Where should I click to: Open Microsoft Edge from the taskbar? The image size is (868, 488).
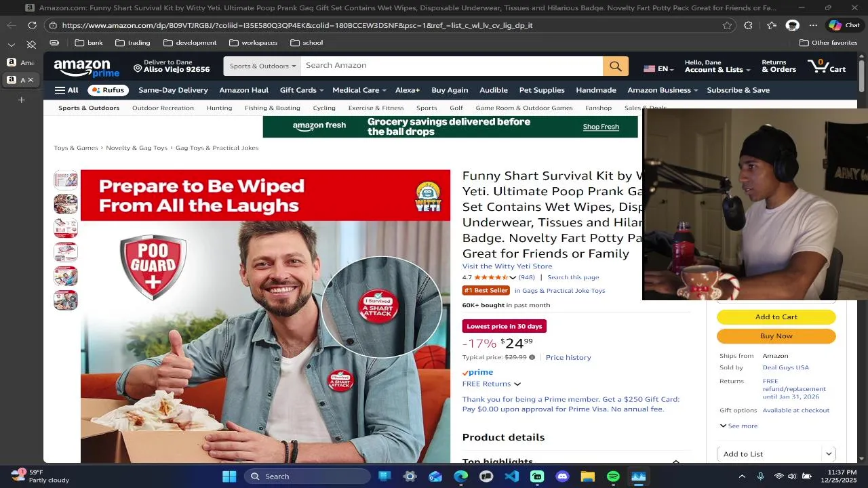tap(460, 476)
